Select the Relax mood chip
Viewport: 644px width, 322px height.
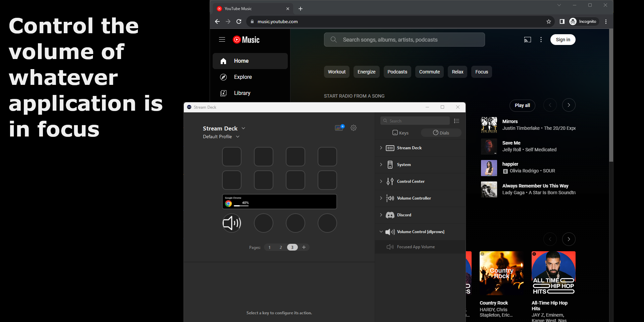click(458, 72)
